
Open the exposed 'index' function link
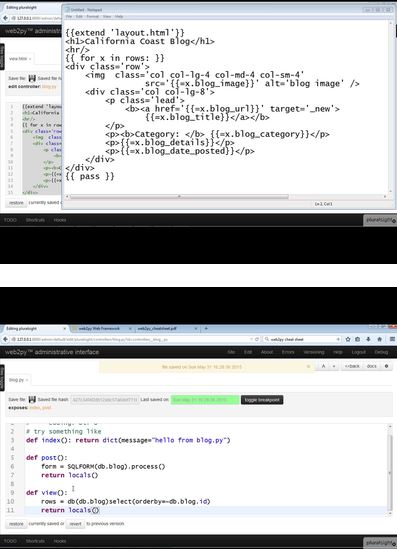click(x=35, y=408)
